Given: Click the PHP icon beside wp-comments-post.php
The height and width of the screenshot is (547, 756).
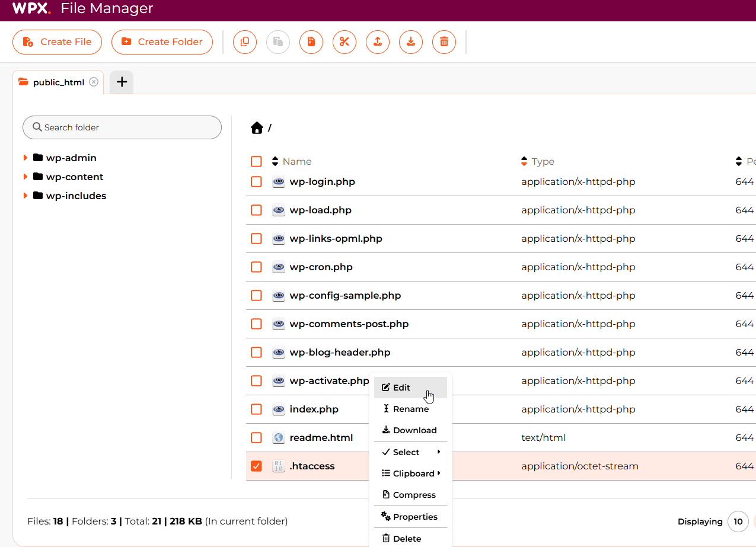Looking at the screenshot, I should tap(279, 324).
